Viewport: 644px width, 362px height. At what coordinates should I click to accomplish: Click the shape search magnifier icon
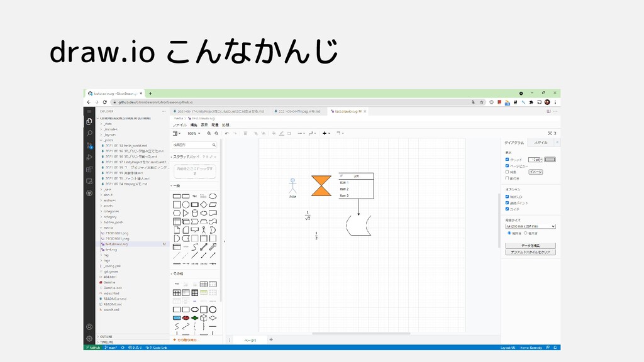click(x=214, y=145)
